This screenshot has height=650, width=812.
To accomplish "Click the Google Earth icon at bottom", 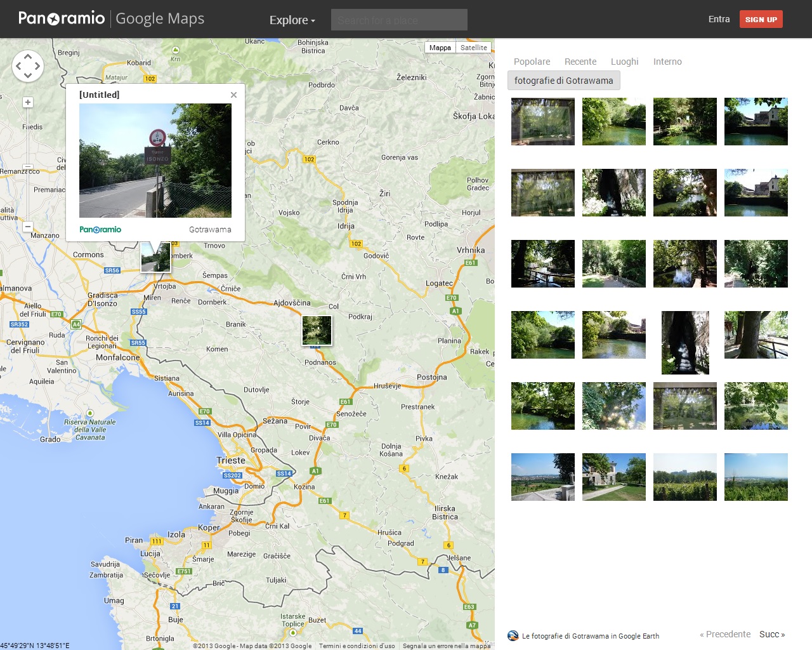I will click(513, 635).
